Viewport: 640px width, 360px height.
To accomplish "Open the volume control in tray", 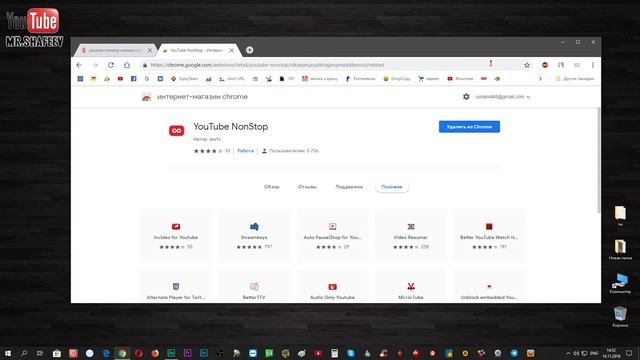I will (576, 353).
